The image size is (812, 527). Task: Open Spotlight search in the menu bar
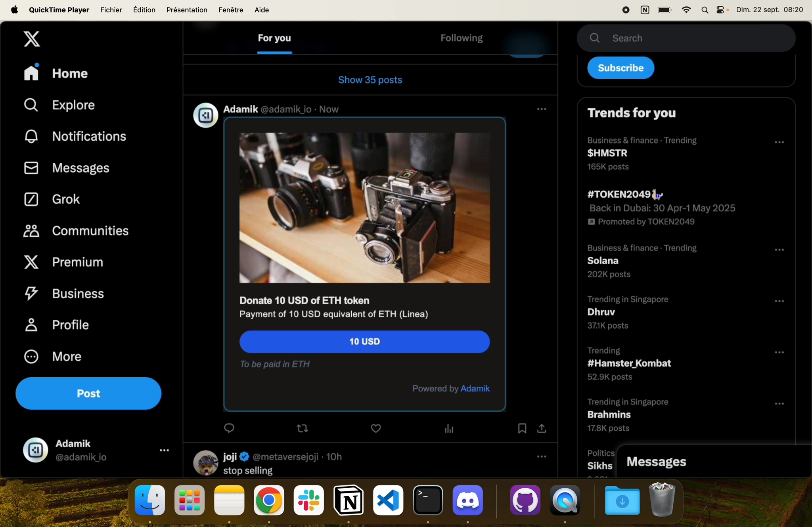(x=705, y=10)
